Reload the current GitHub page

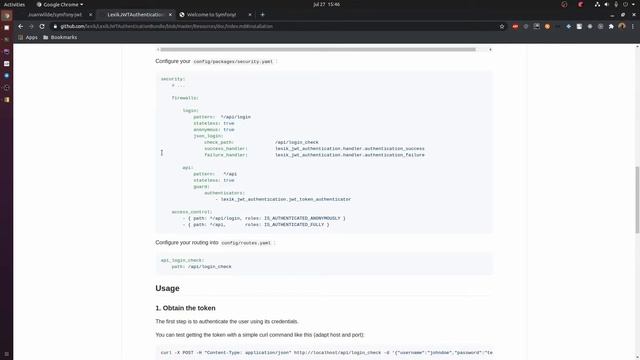(42, 26)
